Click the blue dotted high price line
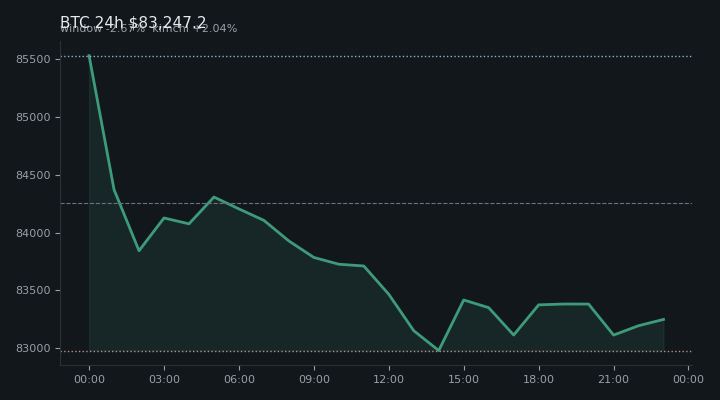This screenshot has width=720, height=400. (x=376, y=56)
